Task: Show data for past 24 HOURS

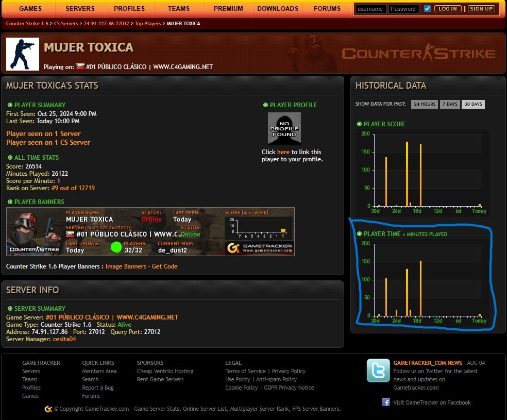Action: (425, 104)
